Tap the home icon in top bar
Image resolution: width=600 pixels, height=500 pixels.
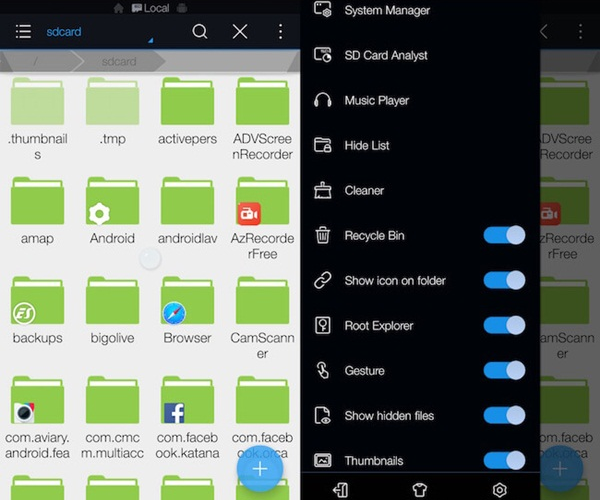click(119, 8)
